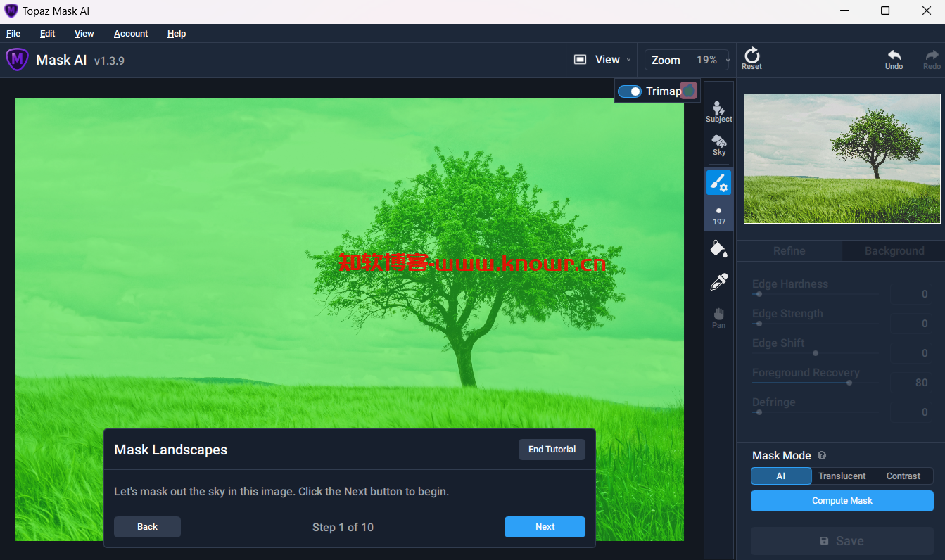This screenshot has height=560, width=945.
Task: Click the Foreground Recovery value 80 field
Action: click(x=913, y=383)
